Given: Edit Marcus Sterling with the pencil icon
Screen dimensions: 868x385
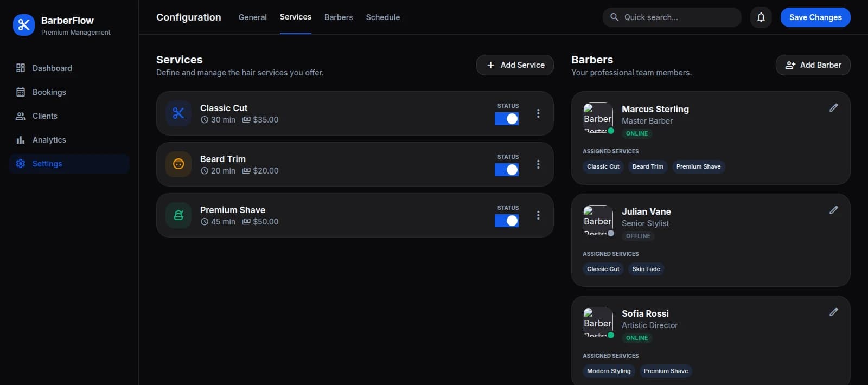Looking at the screenshot, I should (834, 108).
